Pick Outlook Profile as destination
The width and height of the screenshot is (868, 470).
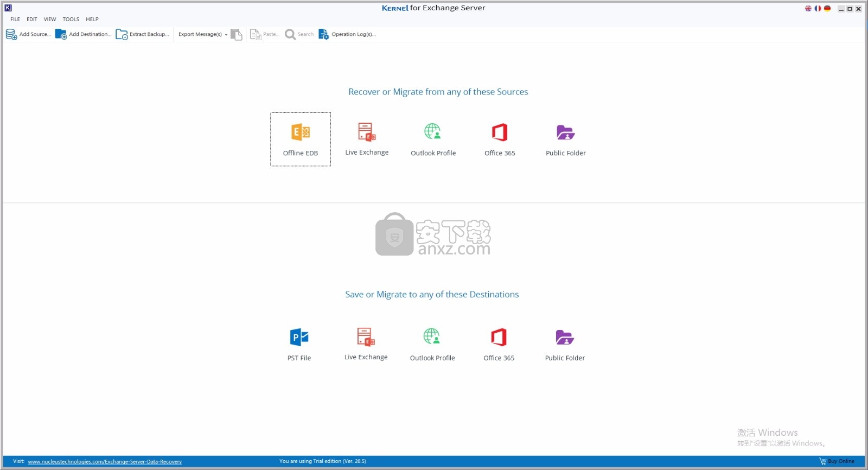click(x=432, y=345)
